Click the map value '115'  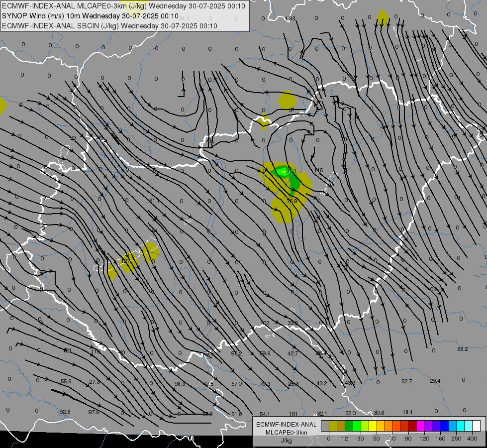[x=319, y=170]
